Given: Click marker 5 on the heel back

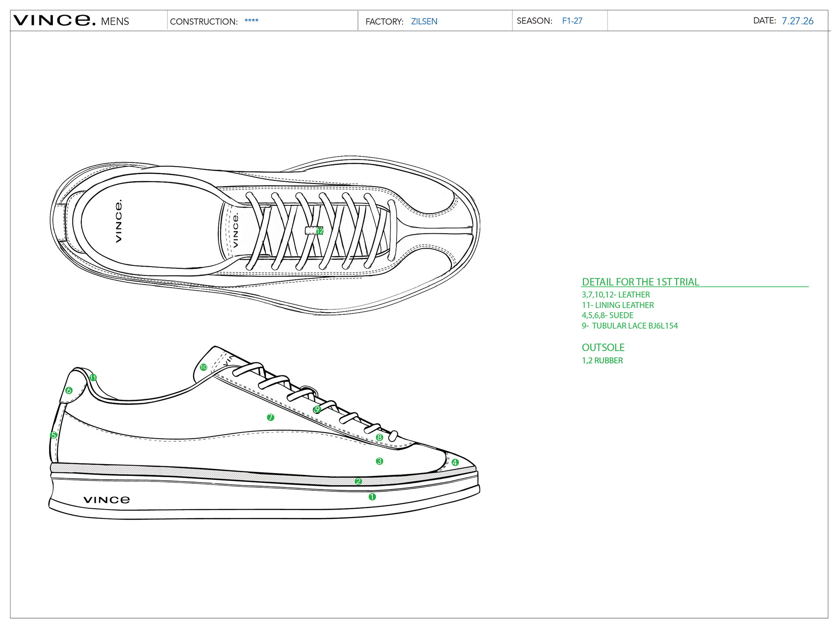Looking at the screenshot, I should tap(53, 435).
